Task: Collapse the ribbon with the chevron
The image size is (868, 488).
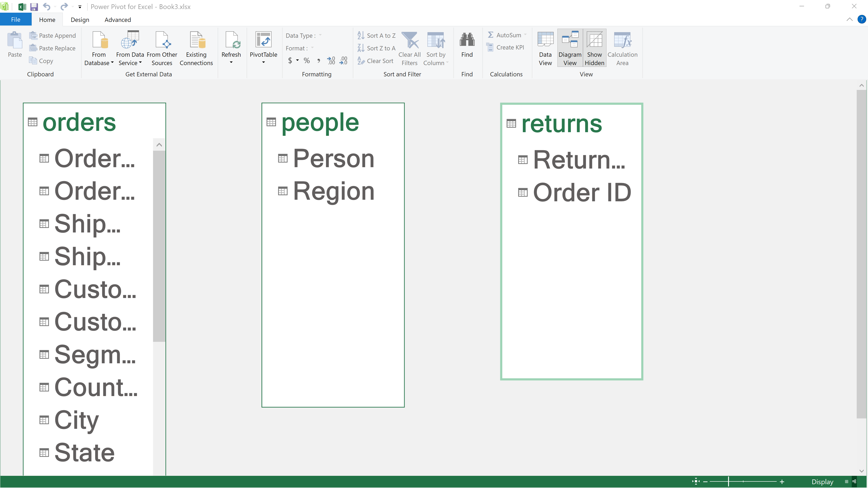Action: tap(849, 19)
